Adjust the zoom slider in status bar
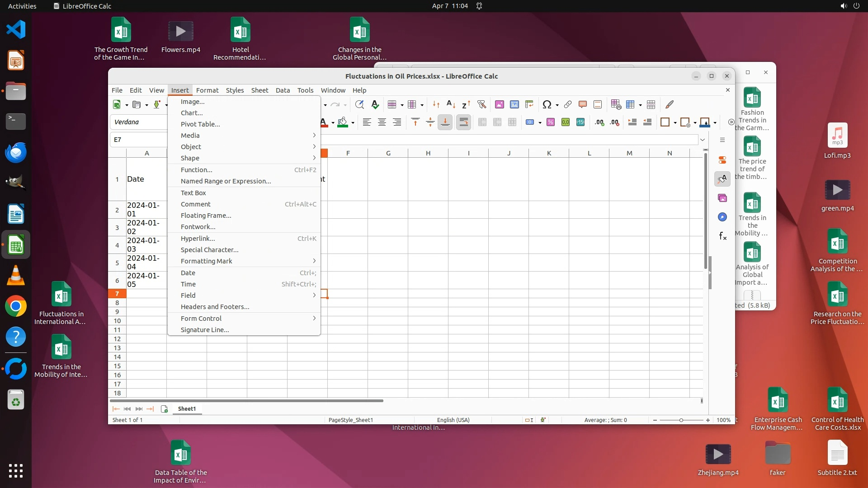 [x=681, y=420]
